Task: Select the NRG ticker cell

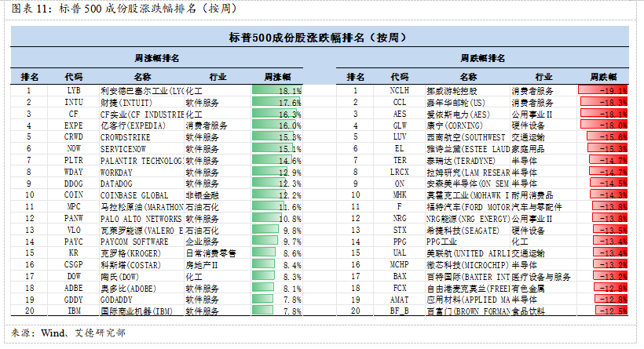Action: (399, 219)
